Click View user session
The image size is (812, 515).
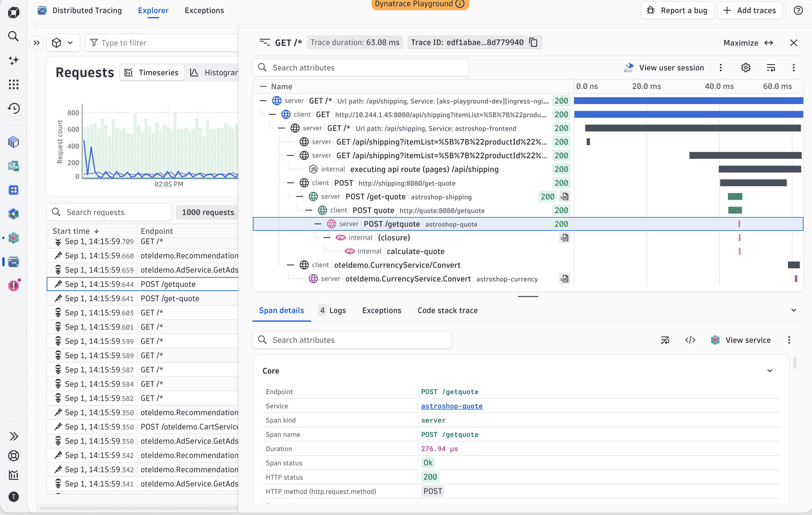click(664, 68)
